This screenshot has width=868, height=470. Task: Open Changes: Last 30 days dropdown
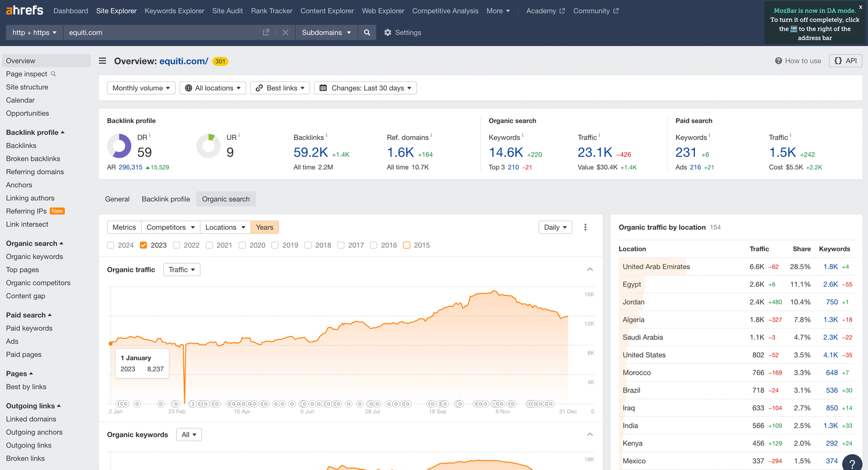pos(366,88)
